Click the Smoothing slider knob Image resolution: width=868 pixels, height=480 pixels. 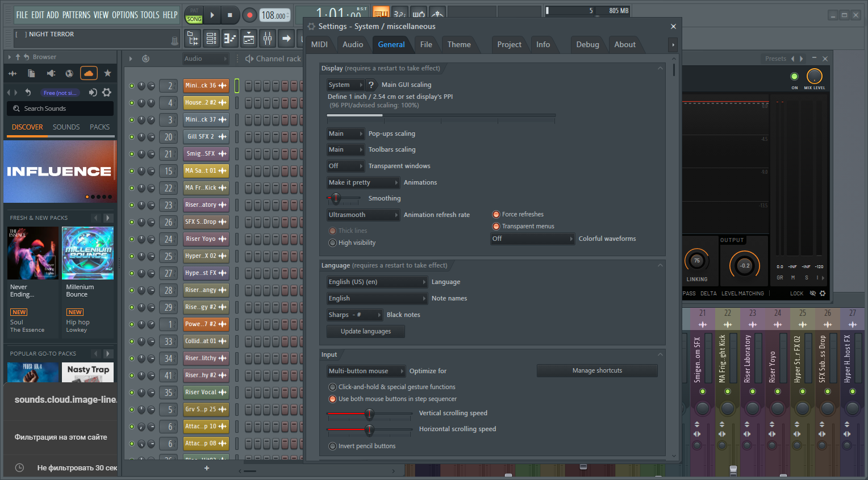click(x=336, y=198)
